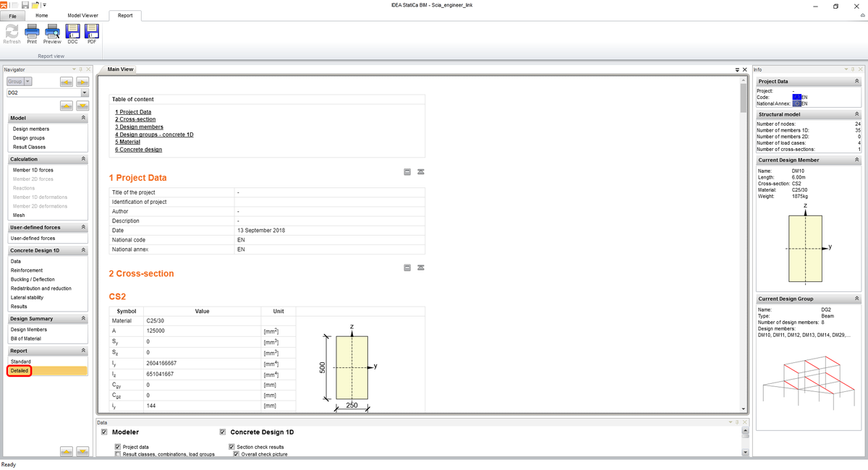Open the folder icon in quick access toolbar

(x=35, y=5)
